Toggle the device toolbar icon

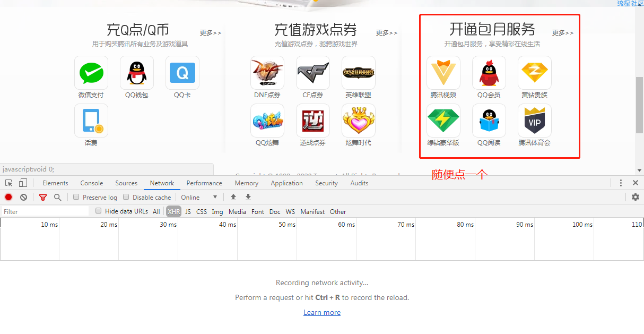point(23,183)
